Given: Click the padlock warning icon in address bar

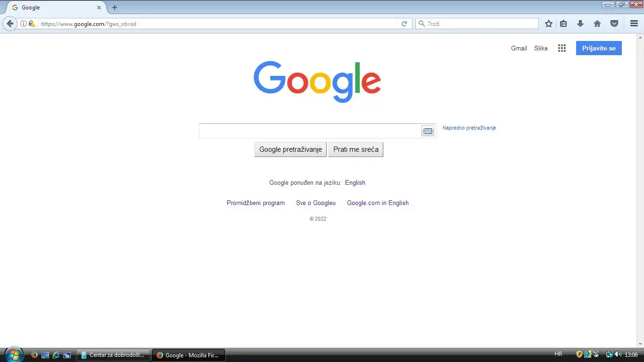Looking at the screenshot, I should pos(32,24).
